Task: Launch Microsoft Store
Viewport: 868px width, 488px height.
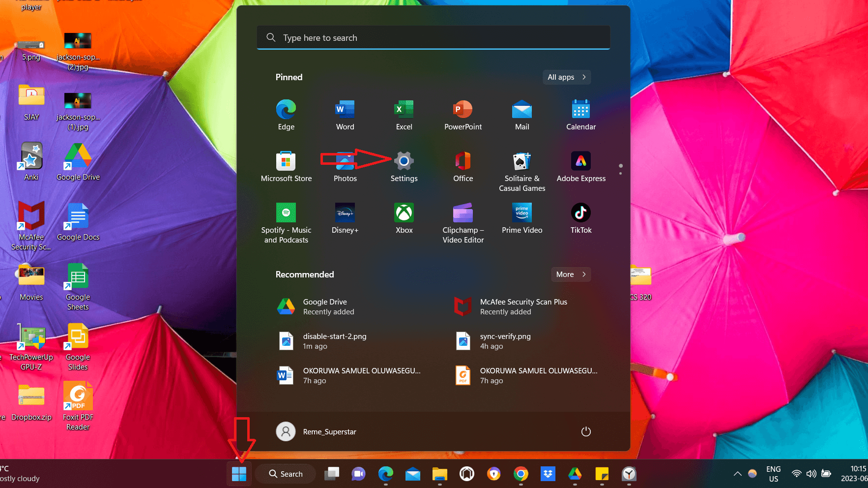Action: pos(286,166)
